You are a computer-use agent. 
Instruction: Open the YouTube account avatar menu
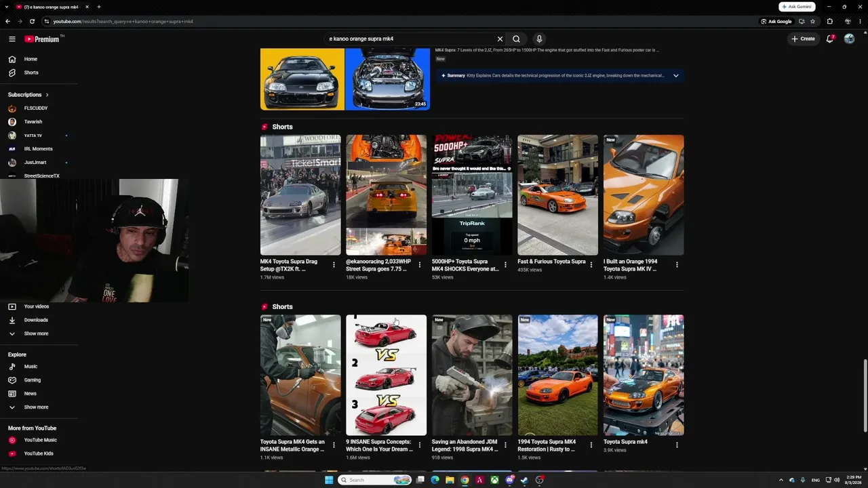(x=849, y=39)
